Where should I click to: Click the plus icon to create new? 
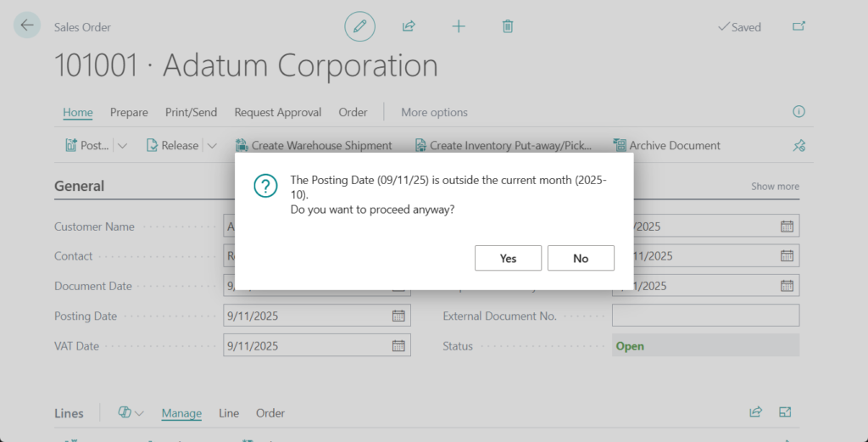459,26
